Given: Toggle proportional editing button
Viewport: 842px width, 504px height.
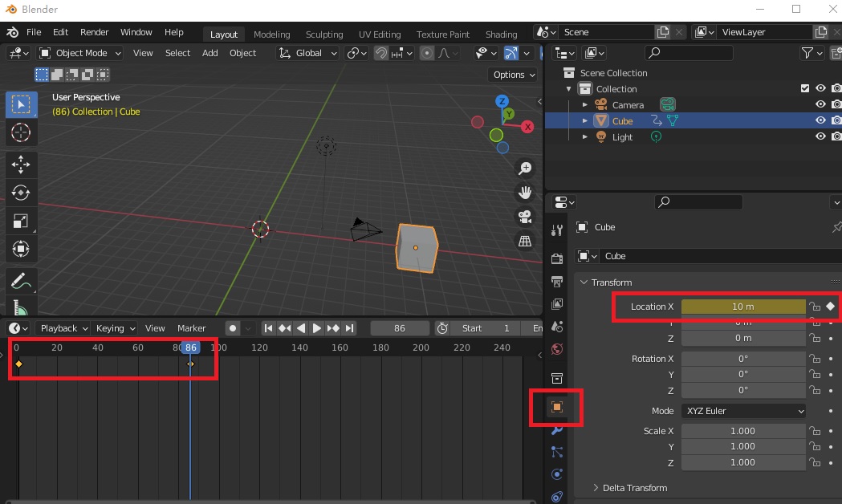Looking at the screenshot, I should coord(427,53).
